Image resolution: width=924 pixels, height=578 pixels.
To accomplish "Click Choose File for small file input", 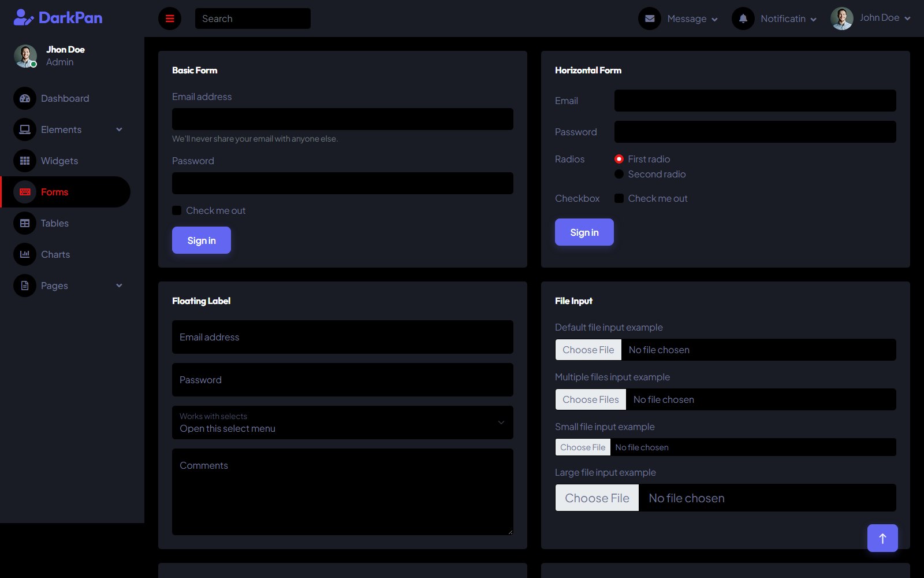I will pyautogui.click(x=583, y=447).
